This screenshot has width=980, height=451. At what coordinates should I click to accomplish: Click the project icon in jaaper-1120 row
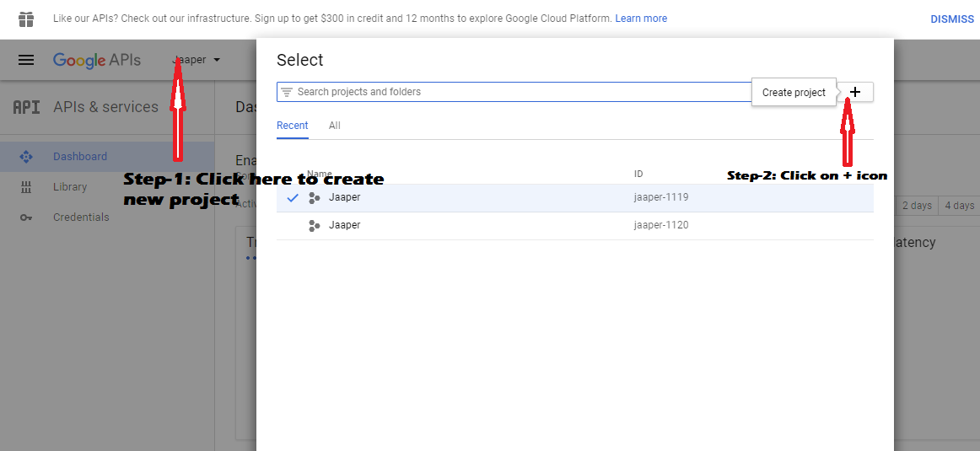[315, 226]
